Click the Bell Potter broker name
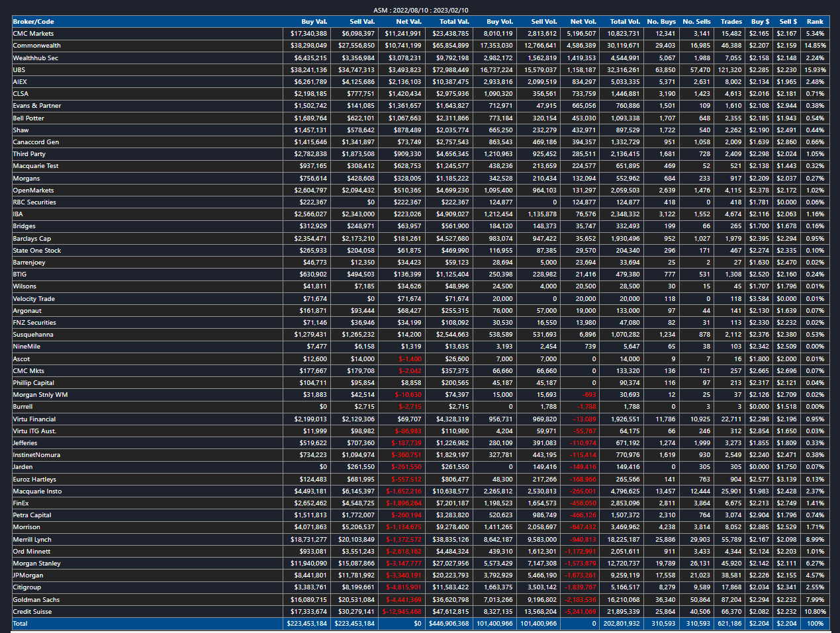840x633 pixels. pyautogui.click(x=28, y=118)
